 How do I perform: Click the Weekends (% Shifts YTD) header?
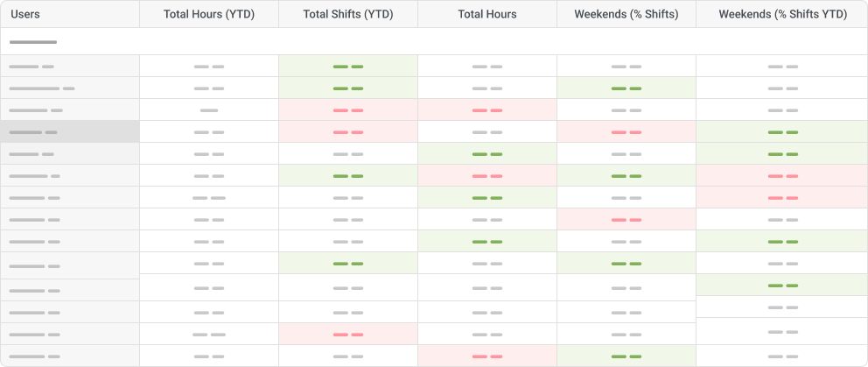click(783, 14)
